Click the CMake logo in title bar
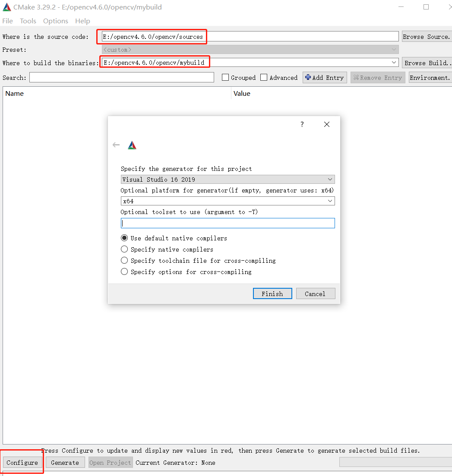The height and width of the screenshot is (476, 452). 6,7
